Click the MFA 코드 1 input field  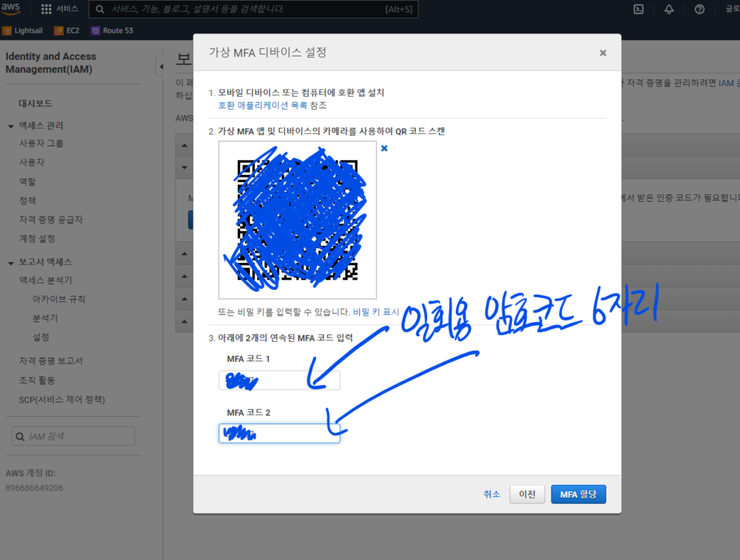click(x=280, y=380)
